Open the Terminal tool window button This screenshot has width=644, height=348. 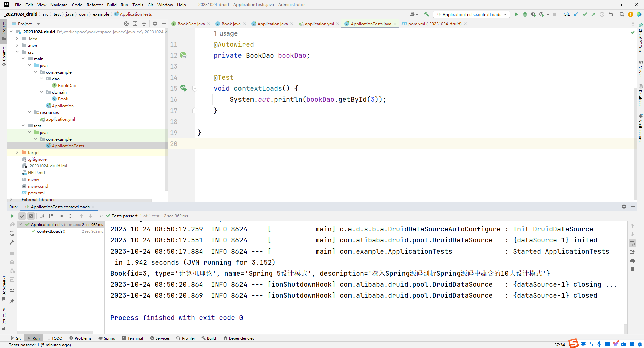[x=133, y=338]
